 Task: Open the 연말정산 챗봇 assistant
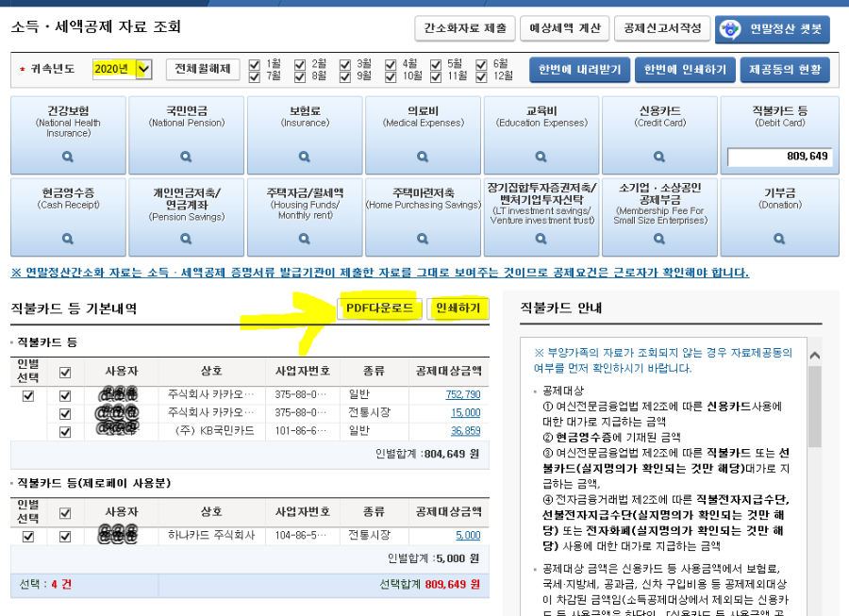[x=770, y=30]
